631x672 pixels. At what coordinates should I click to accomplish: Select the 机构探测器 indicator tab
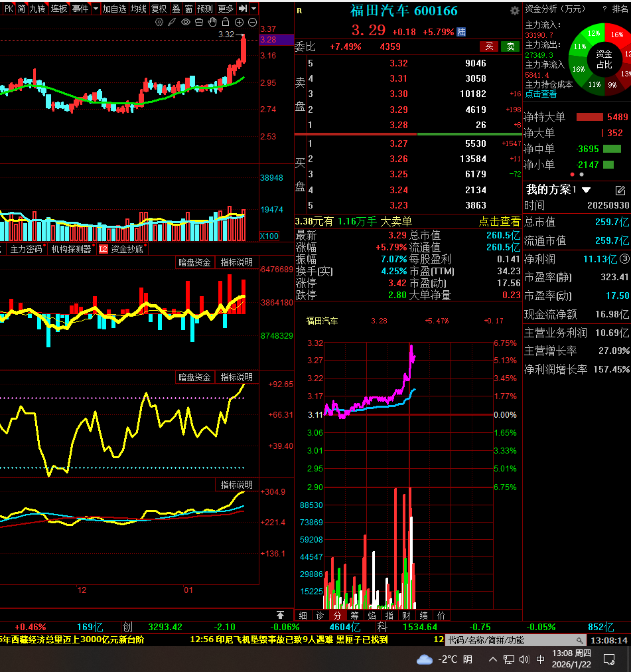point(72,249)
